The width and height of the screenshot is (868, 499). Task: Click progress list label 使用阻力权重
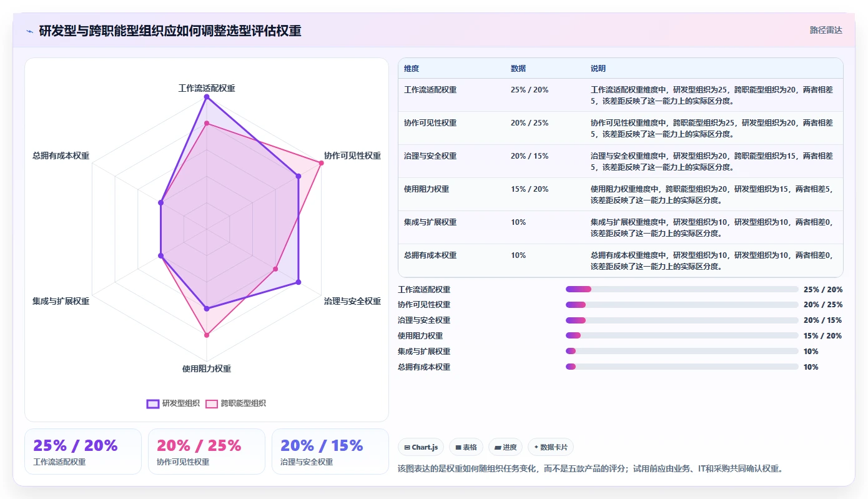click(420, 336)
